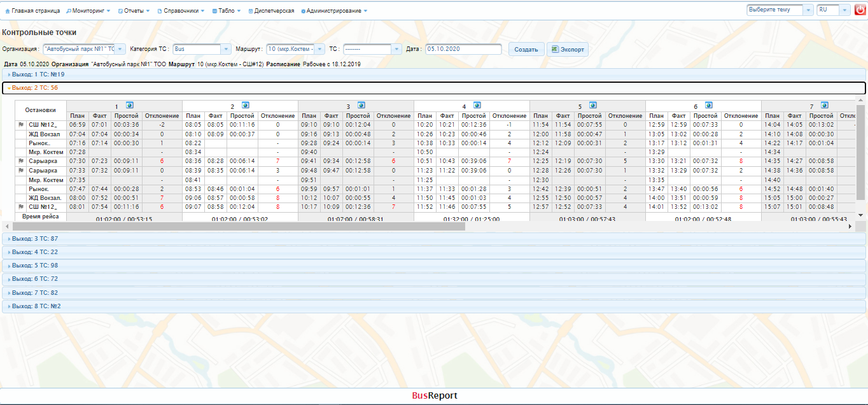
Task: Open the RU language dropdown
Action: pyautogui.click(x=844, y=10)
